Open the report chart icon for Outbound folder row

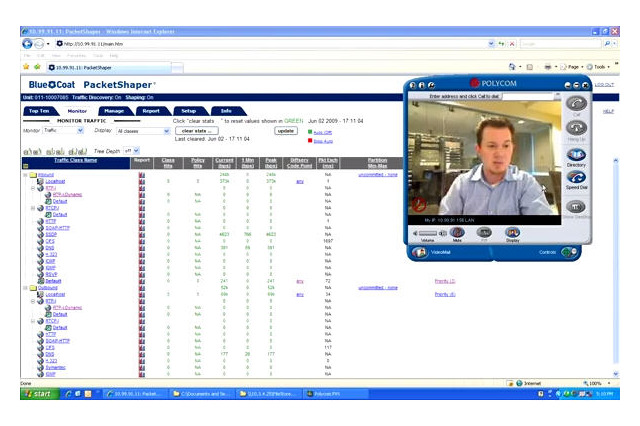click(142, 288)
